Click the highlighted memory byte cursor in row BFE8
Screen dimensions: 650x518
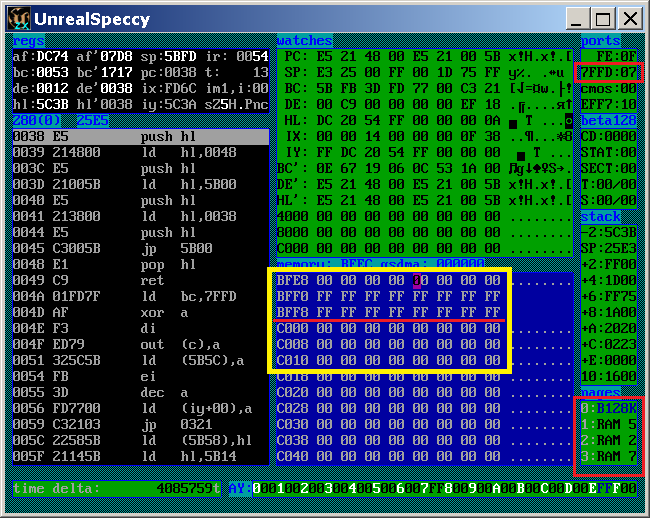(x=417, y=281)
